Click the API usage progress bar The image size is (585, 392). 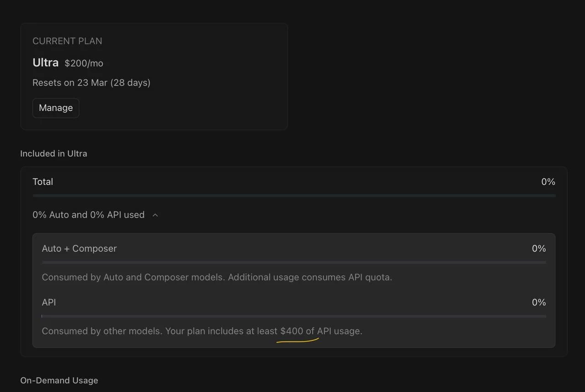click(x=294, y=316)
